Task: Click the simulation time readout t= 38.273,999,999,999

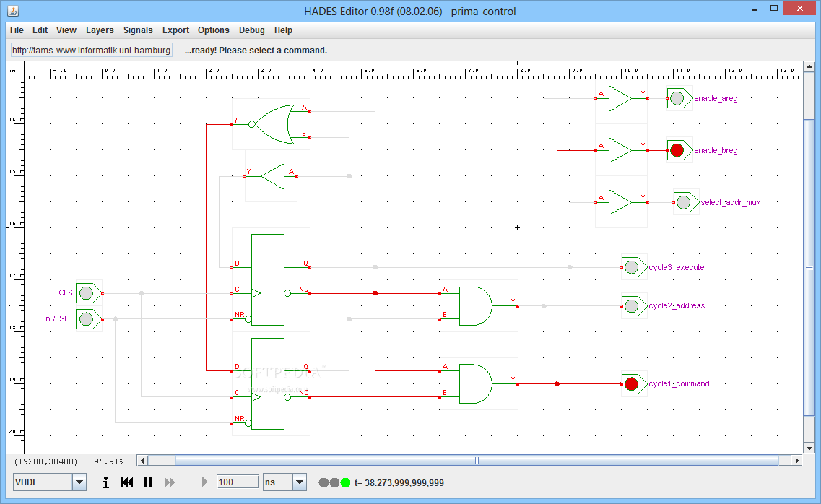Action: click(399, 482)
